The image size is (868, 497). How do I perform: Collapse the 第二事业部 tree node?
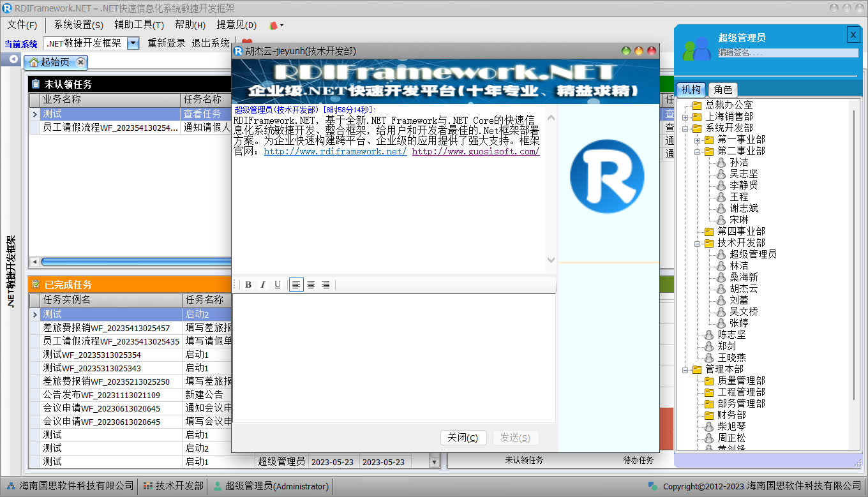tap(698, 152)
